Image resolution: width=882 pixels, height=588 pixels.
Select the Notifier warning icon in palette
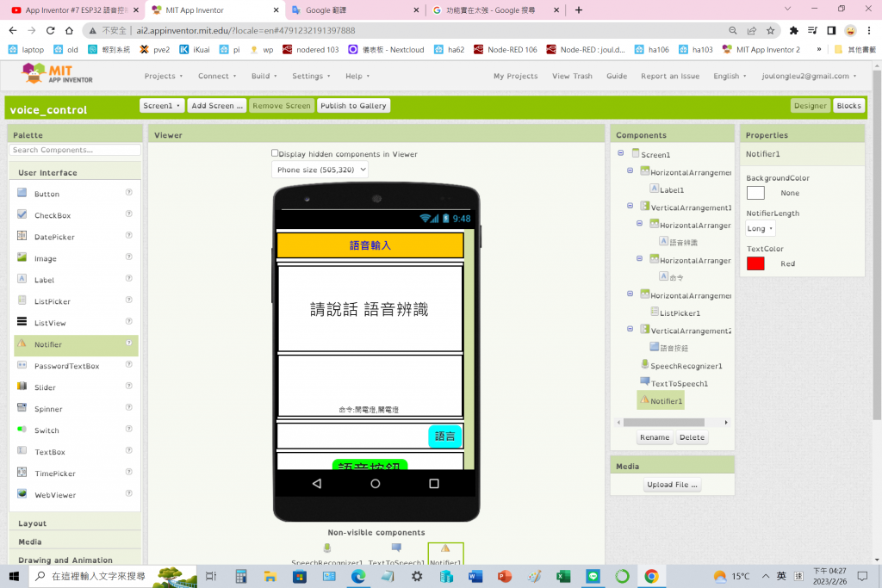[x=22, y=344]
